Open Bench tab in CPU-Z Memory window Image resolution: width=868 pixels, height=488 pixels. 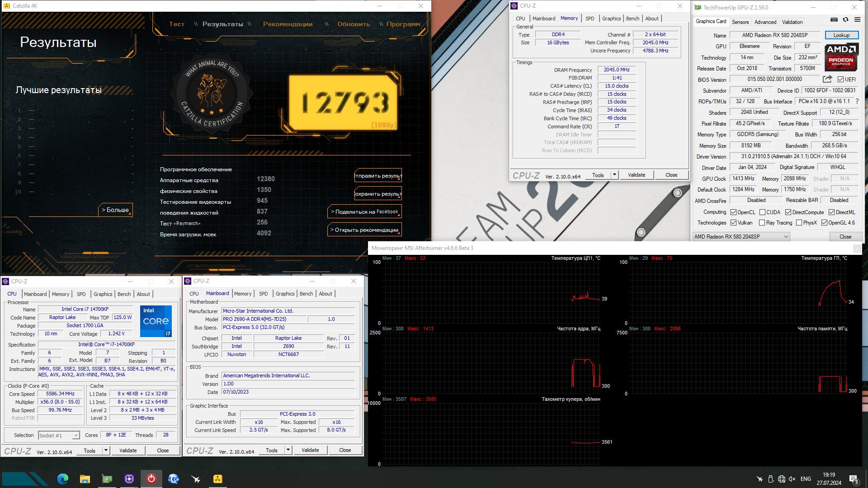point(632,19)
